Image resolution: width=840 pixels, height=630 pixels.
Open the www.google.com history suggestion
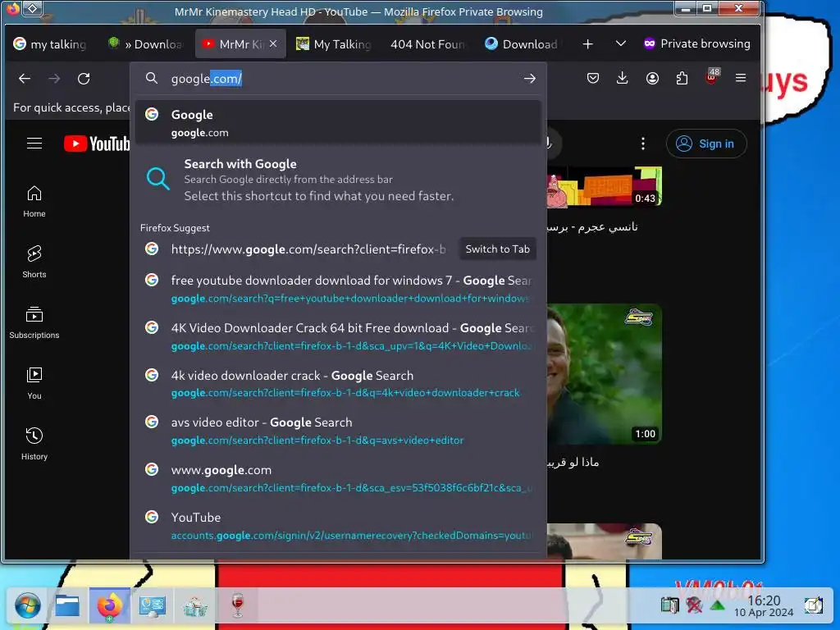coord(337,478)
